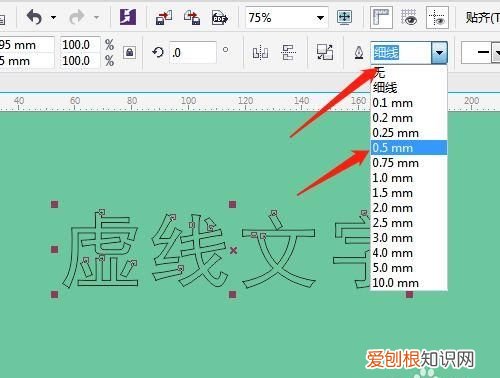500x378 pixels.
Task: Choose 1.0 mm outline width
Action: point(409,178)
